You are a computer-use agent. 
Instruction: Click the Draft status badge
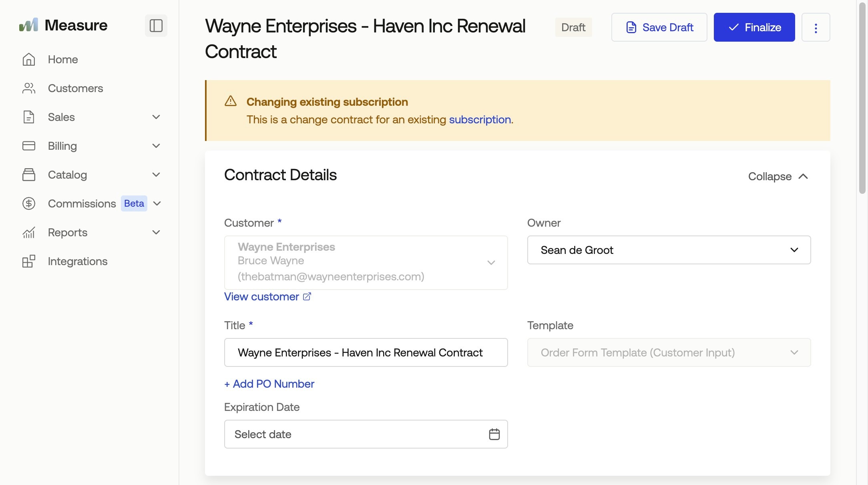coord(573,27)
